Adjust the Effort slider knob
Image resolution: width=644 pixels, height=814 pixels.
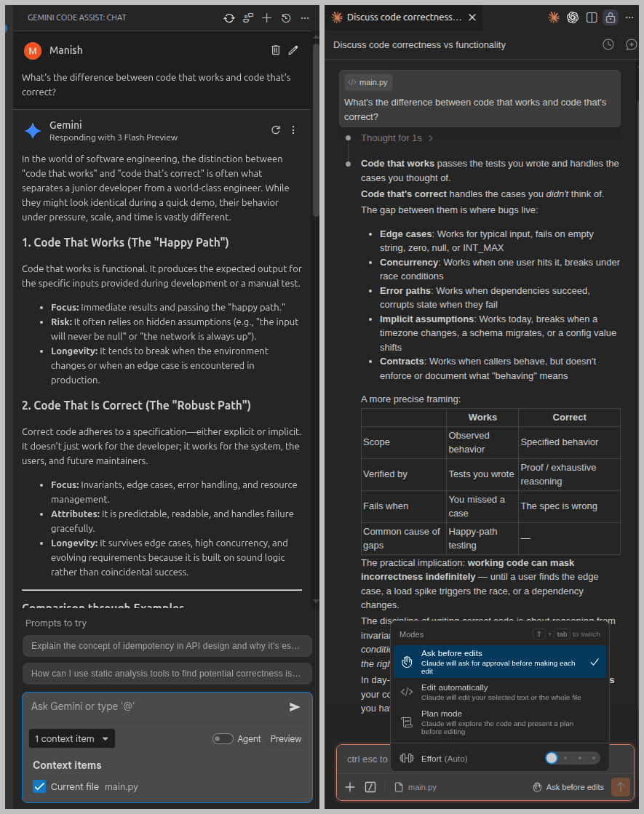click(x=552, y=758)
